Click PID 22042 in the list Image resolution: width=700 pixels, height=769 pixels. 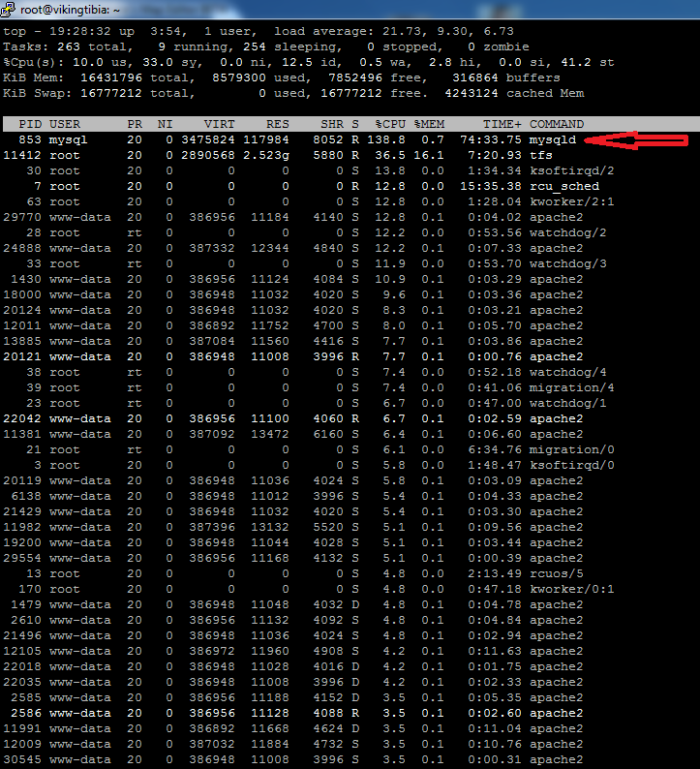point(22,418)
